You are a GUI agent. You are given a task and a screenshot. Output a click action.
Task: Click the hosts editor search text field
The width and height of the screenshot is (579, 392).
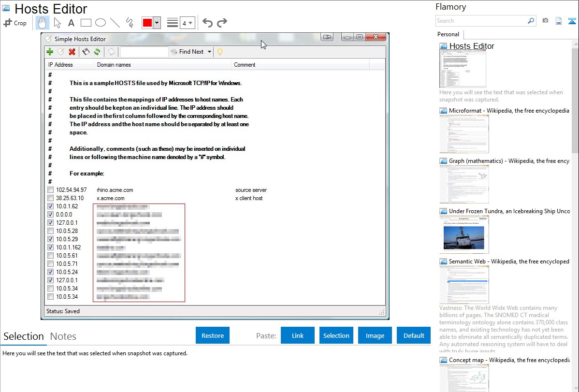145,52
